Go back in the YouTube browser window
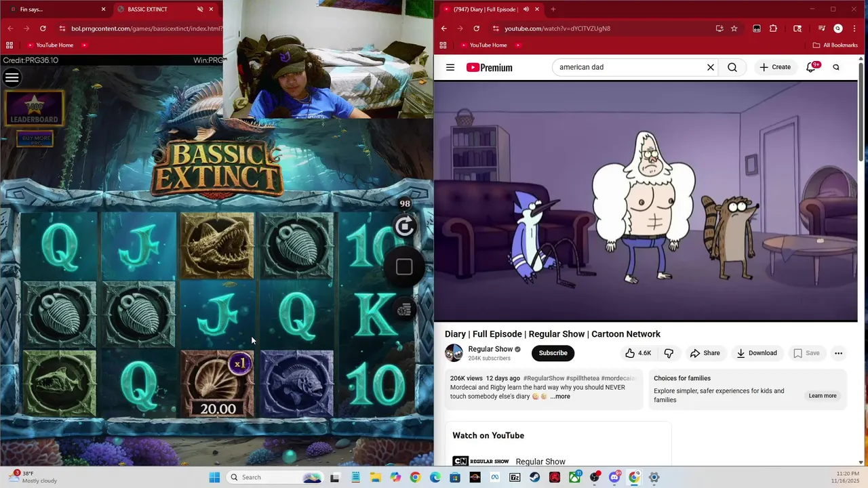Viewport: 868px width, 488px height. click(443, 28)
